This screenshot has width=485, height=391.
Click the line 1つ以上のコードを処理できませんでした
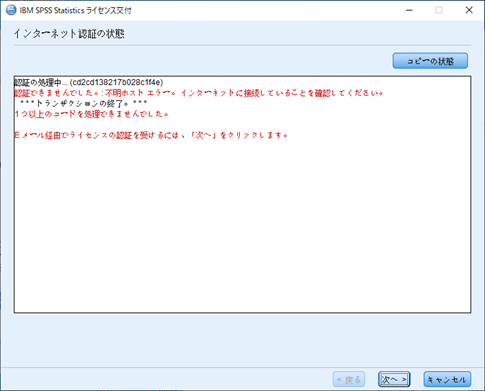[91, 114]
